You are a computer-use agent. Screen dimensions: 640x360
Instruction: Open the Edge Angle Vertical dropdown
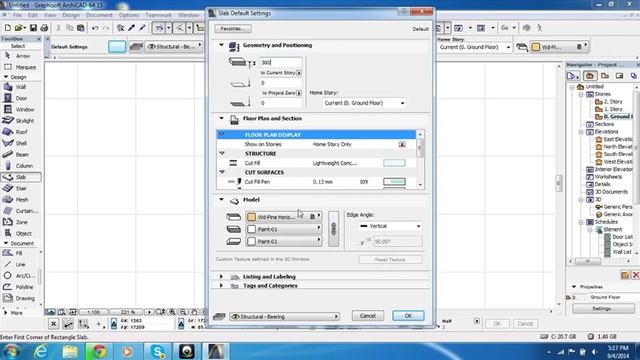coord(390,226)
